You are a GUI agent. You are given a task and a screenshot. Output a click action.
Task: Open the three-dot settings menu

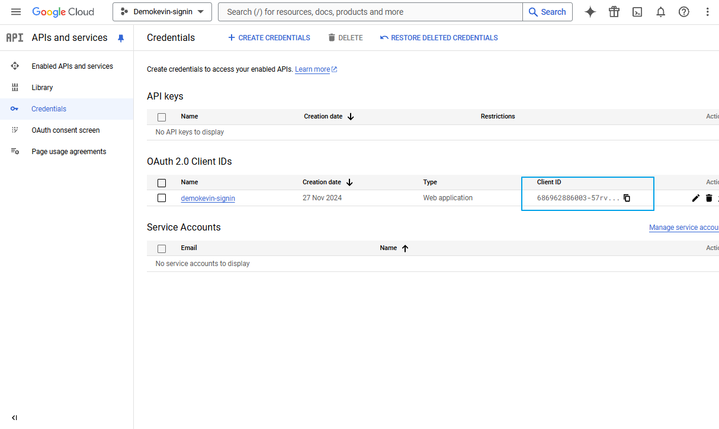(x=707, y=12)
